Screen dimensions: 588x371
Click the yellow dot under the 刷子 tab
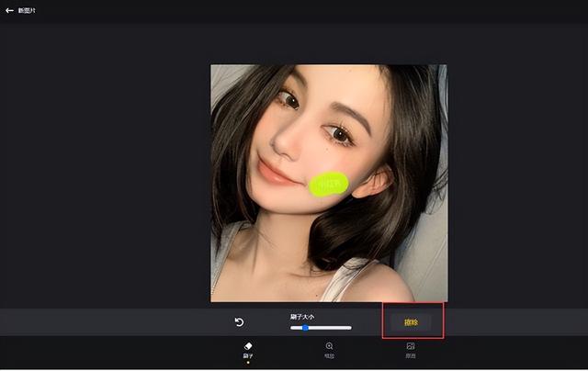[247, 363]
